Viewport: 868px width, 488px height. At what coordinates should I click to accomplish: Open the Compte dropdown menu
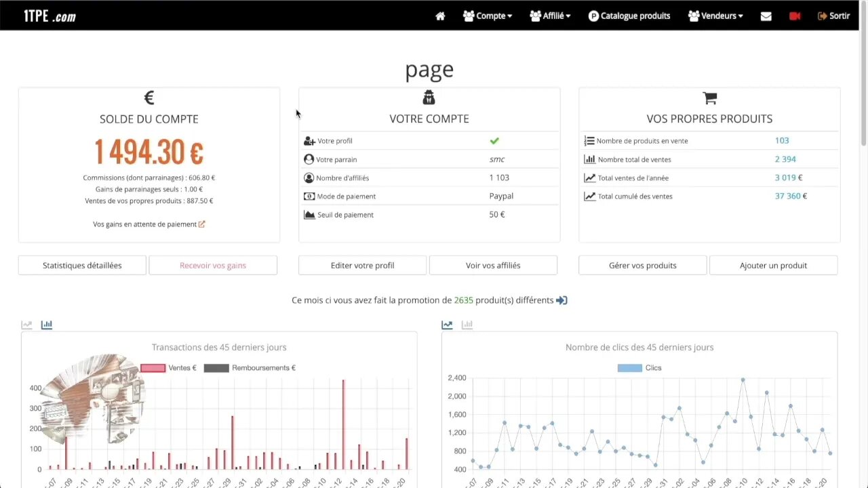pyautogui.click(x=488, y=16)
